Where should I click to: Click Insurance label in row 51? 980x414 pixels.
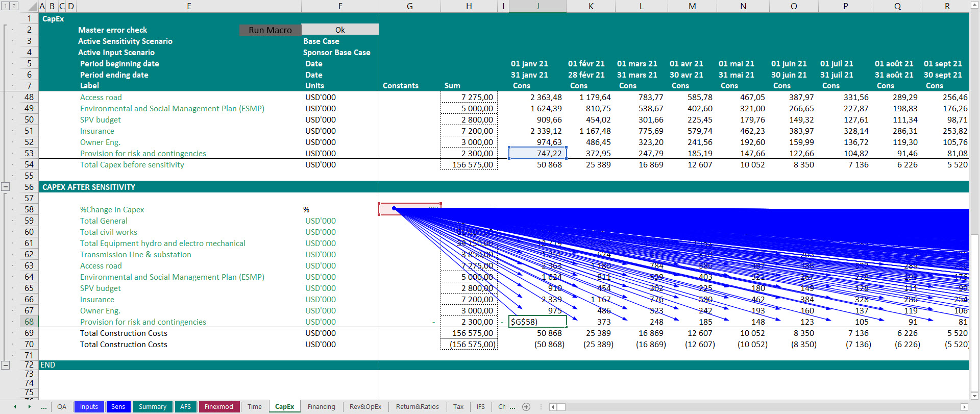pyautogui.click(x=97, y=131)
